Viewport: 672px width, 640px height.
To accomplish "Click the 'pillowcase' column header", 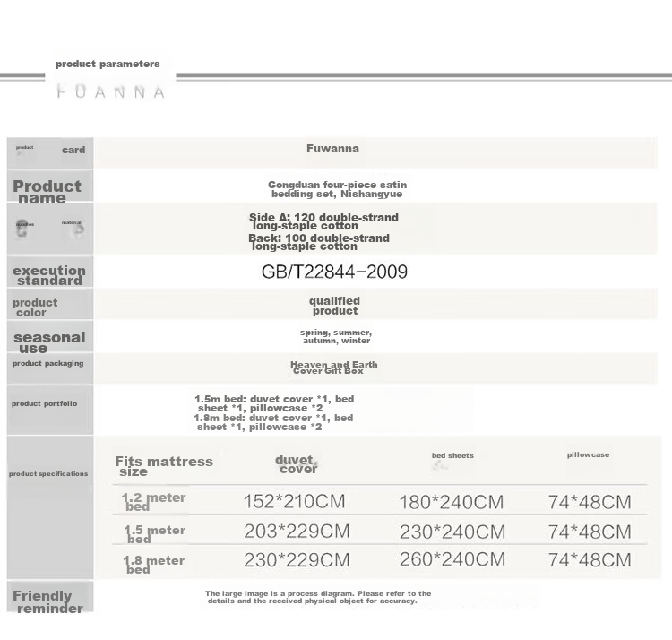I will [x=588, y=454].
